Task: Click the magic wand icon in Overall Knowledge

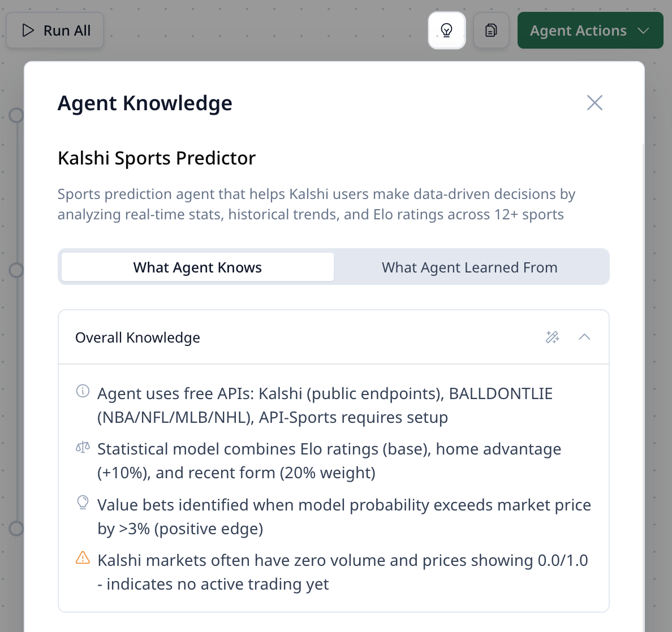Action: pos(552,337)
